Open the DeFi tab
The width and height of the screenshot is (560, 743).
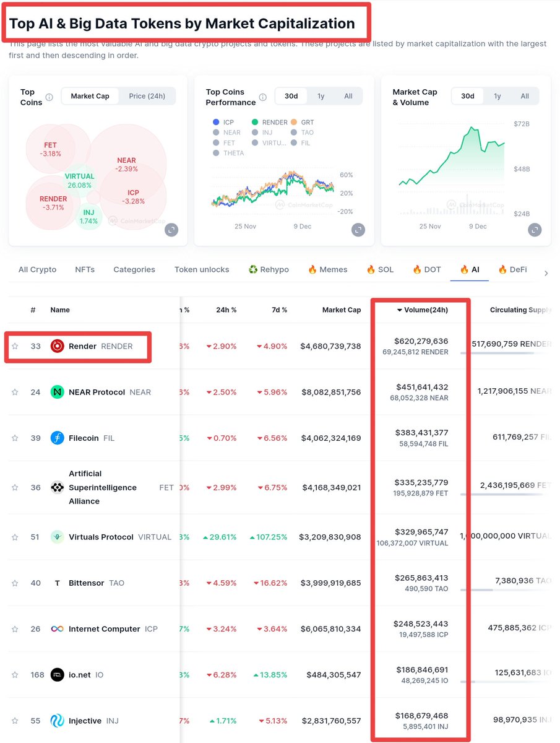tap(512, 269)
